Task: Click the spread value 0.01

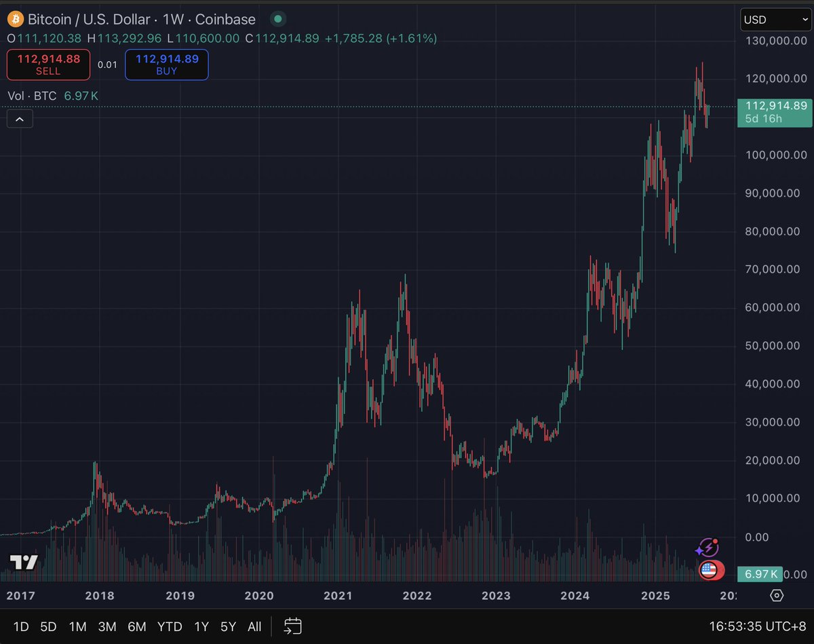Action: tap(107, 64)
